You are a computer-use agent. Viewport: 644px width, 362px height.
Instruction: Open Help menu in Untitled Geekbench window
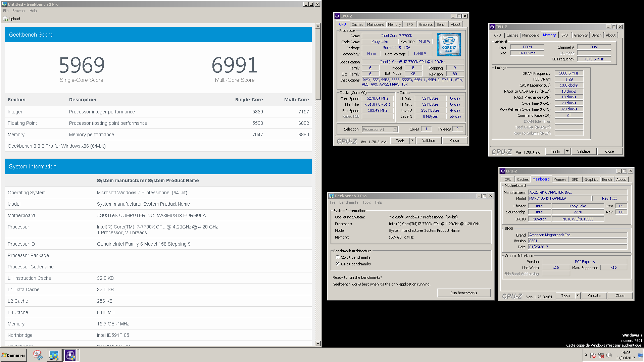33,11
